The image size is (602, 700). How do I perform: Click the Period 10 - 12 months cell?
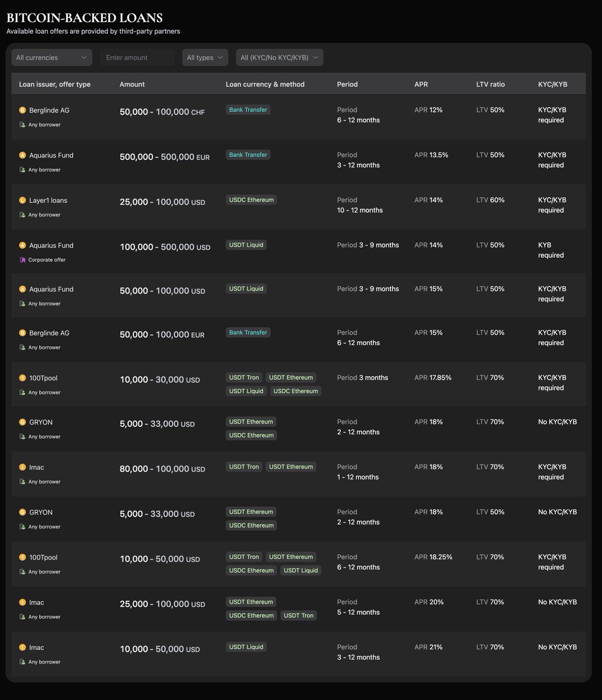[360, 205]
